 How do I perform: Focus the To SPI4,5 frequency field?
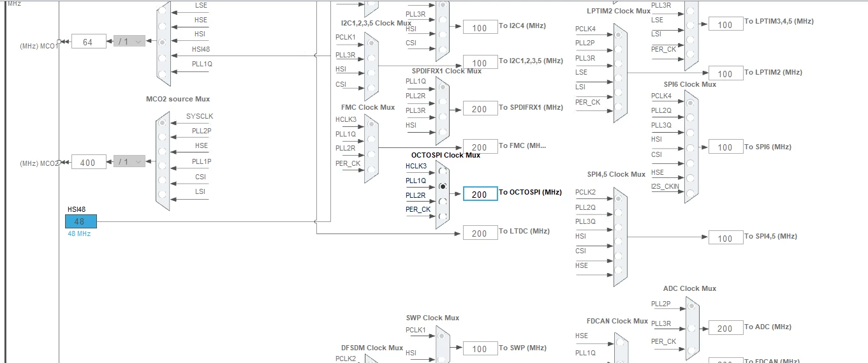click(x=726, y=238)
